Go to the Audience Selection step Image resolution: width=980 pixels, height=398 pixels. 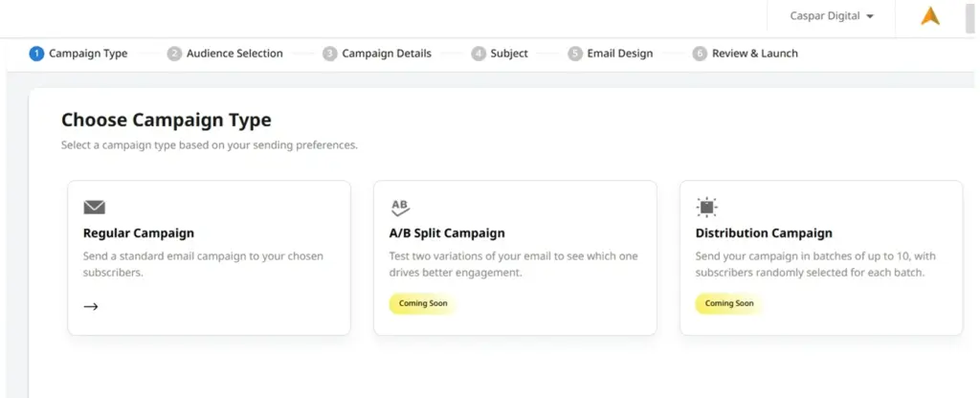point(234,54)
